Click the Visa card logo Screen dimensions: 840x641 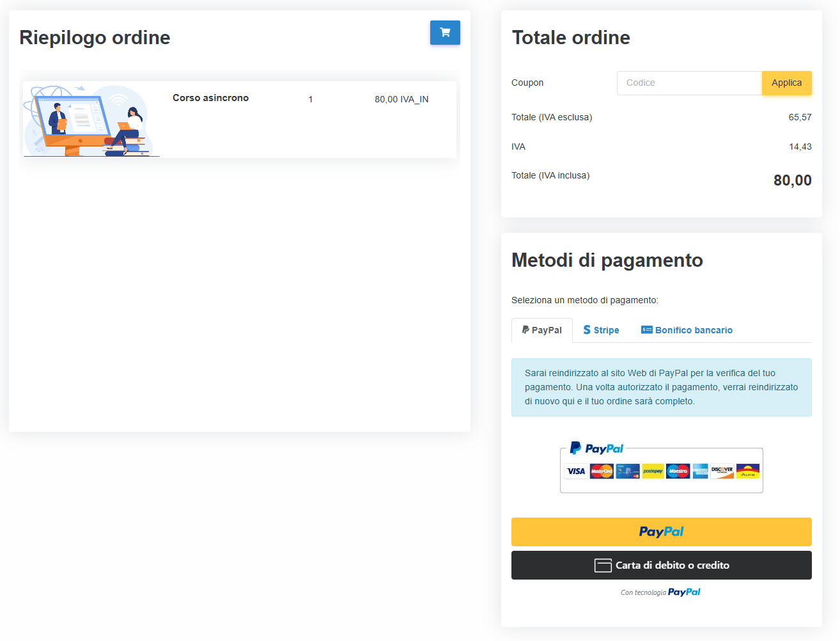tap(576, 471)
